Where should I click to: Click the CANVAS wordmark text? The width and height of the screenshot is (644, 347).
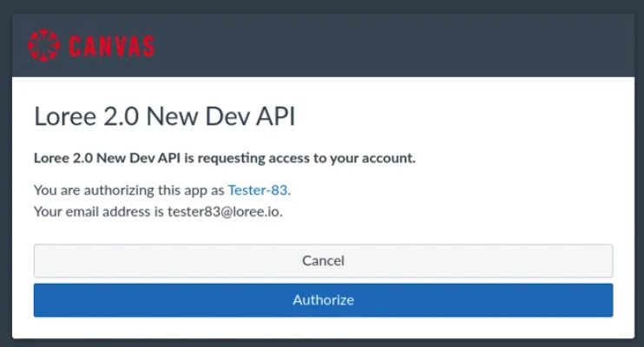(x=111, y=46)
